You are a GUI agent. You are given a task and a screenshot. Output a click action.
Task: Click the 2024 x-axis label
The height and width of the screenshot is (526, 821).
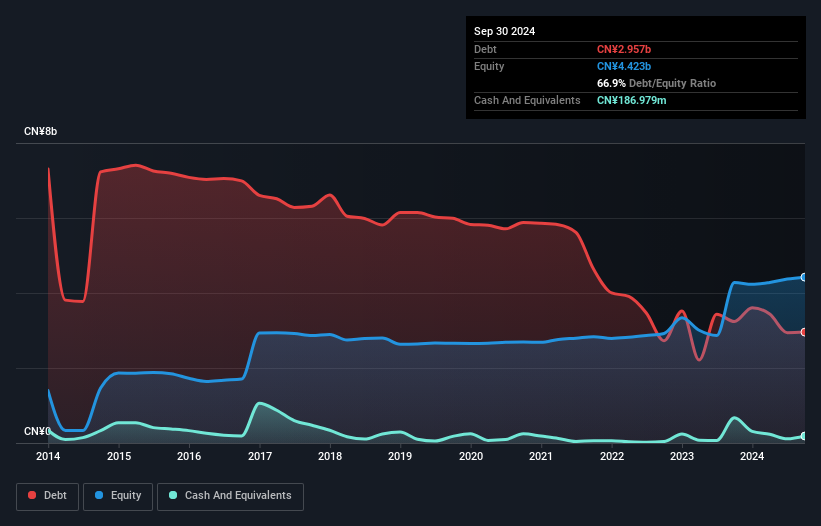pyautogui.click(x=752, y=456)
